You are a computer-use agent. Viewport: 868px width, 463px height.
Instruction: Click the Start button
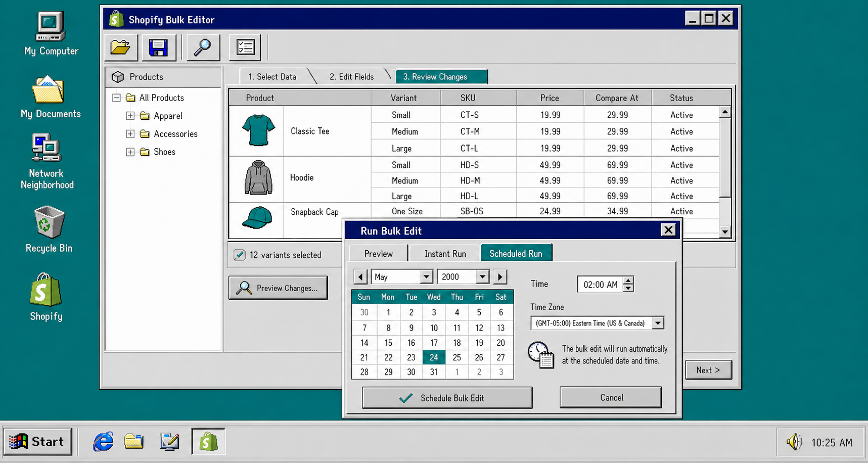click(38, 441)
